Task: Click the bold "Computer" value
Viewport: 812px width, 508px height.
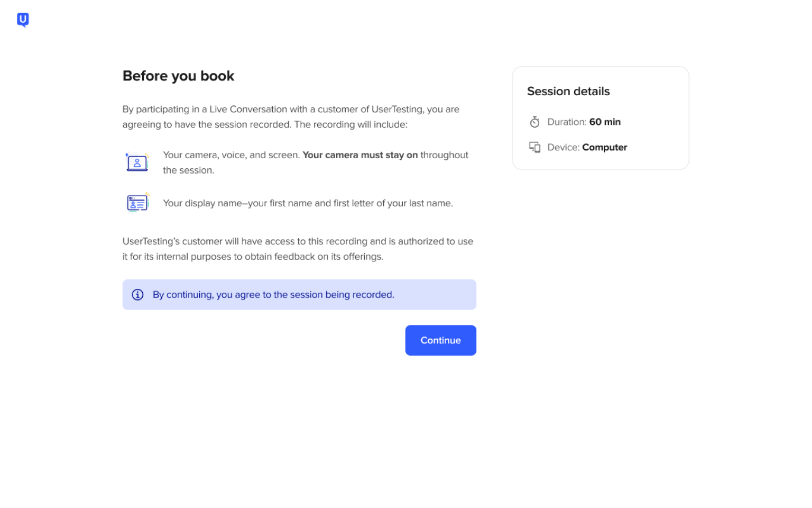Action: (604, 147)
